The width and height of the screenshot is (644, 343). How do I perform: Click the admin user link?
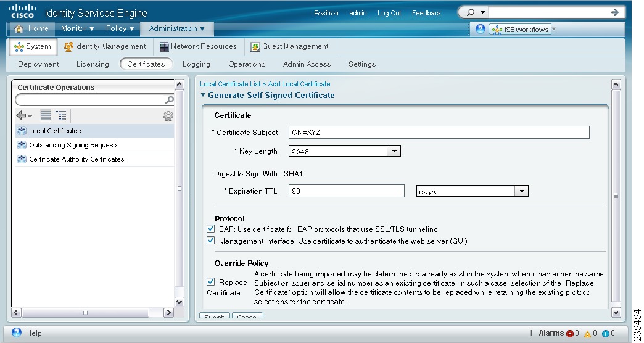(x=358, y=13)
